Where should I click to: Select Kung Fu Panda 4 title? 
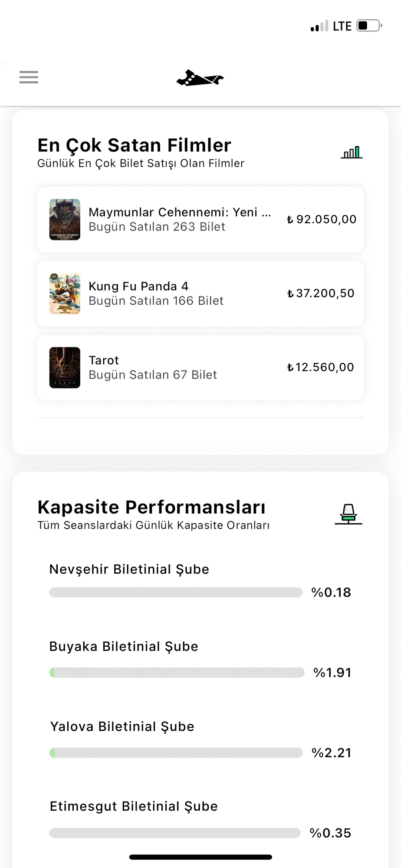tap(138, 286)
